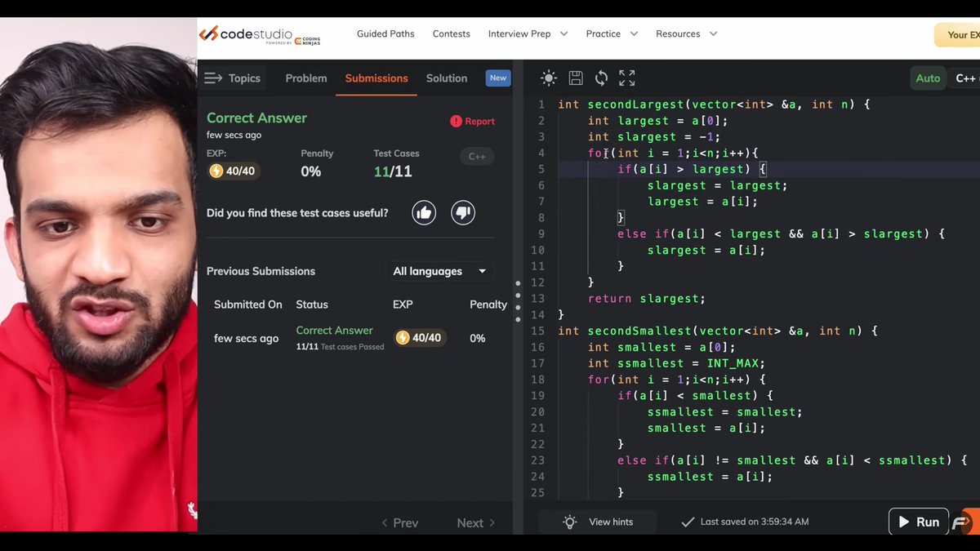980x551 pixels.
Task: Click line number 13 in the editor gutter
Action: pyautogui.click(x=537, y=299)
